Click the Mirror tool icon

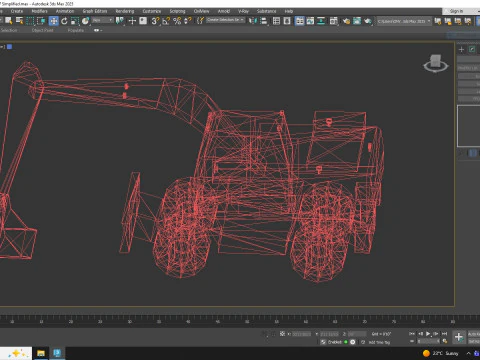pyautogui.click(x=253, y=21)
